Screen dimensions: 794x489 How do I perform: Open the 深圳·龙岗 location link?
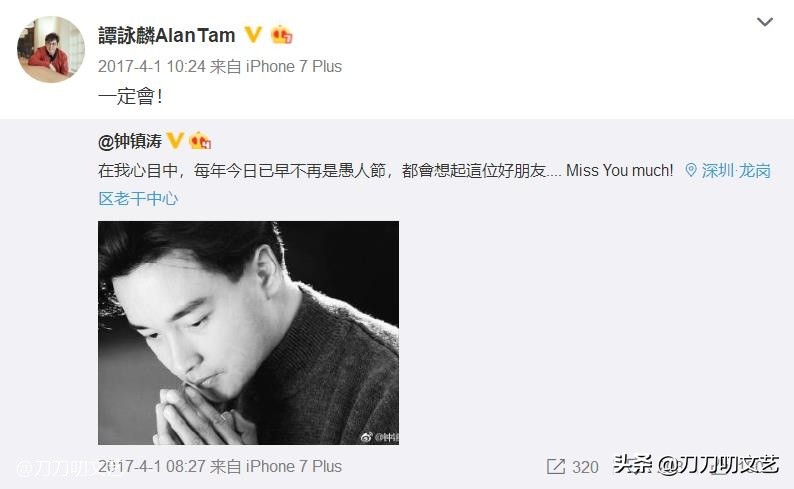[736, 171]
